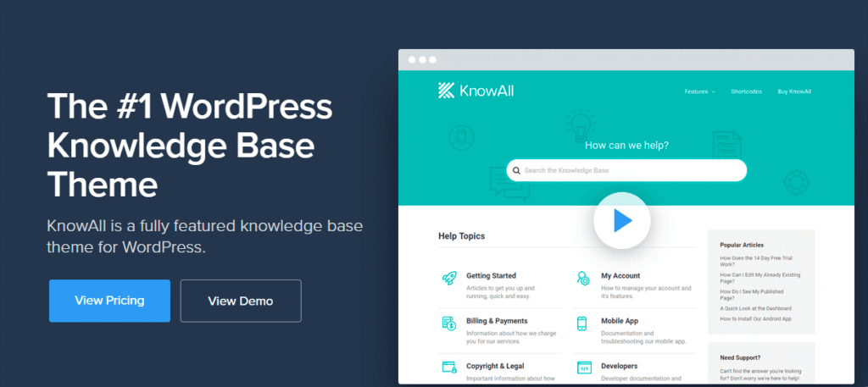Viewport: 868px width, 387px height.
Task: Open 'A Quick Look at the Dashboard' article
Action: click(755, 308)
